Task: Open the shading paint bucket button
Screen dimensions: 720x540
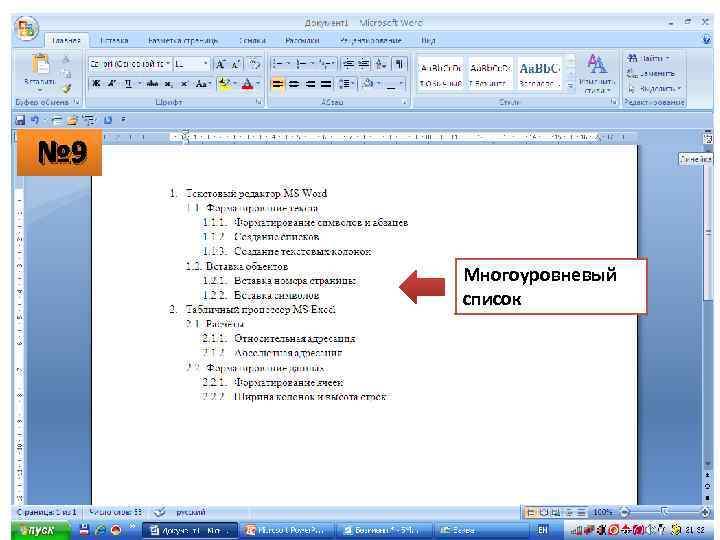Action: click(x=370, y=84)
